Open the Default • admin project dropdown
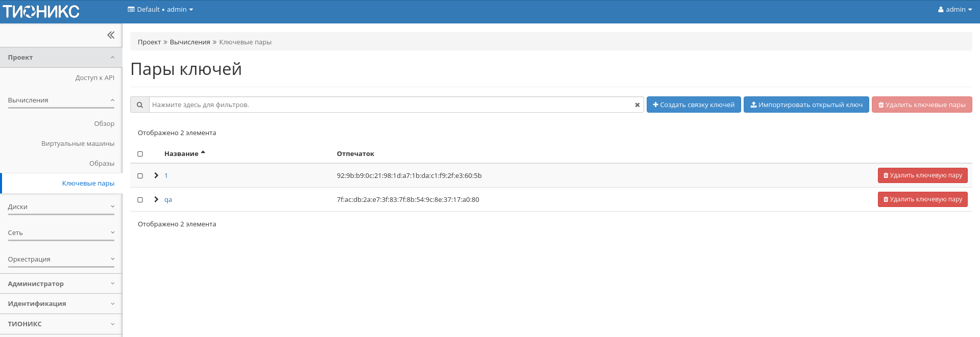Viewport: 980px width, 337px height. pyautogui.click(x=160, y=10)
